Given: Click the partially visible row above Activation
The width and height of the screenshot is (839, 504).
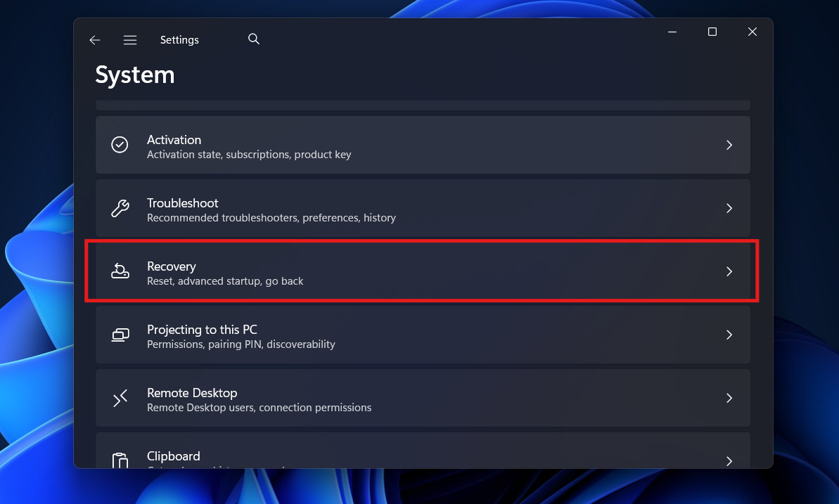Looking at the screenshot, I should pos(422,103).
